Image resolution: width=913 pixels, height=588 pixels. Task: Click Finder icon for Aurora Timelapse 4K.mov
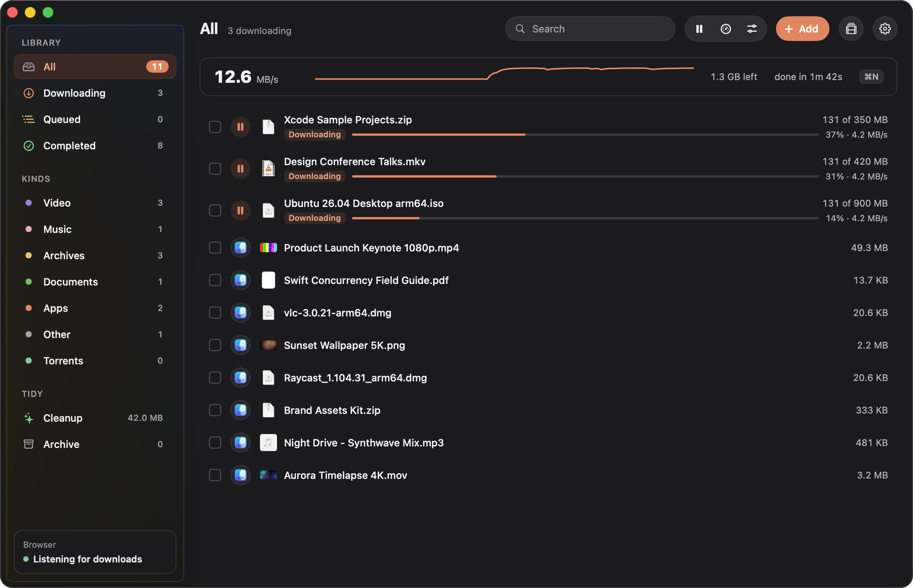(241, 475)
